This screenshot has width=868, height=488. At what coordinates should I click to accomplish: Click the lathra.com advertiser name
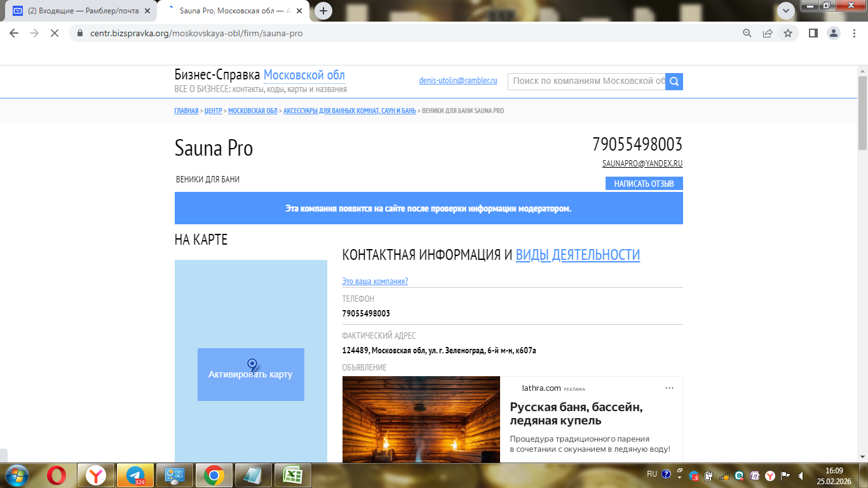(x=541, y=388)
